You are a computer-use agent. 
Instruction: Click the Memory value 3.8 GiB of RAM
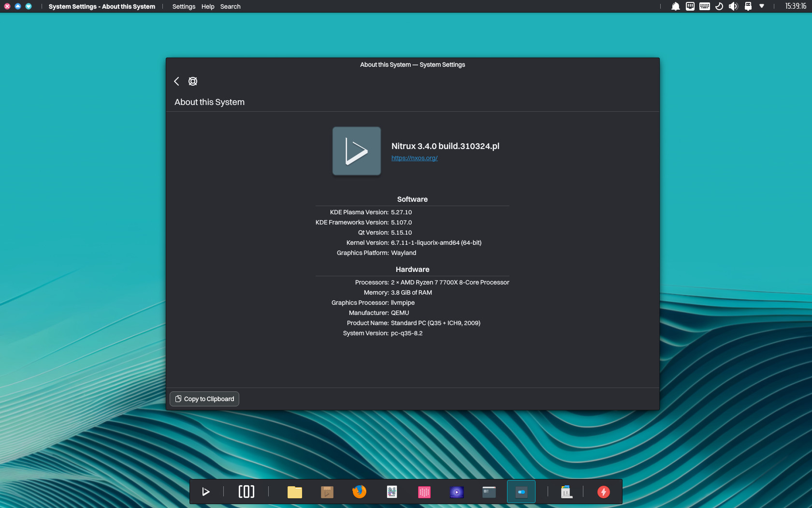[x=411, y=293]
